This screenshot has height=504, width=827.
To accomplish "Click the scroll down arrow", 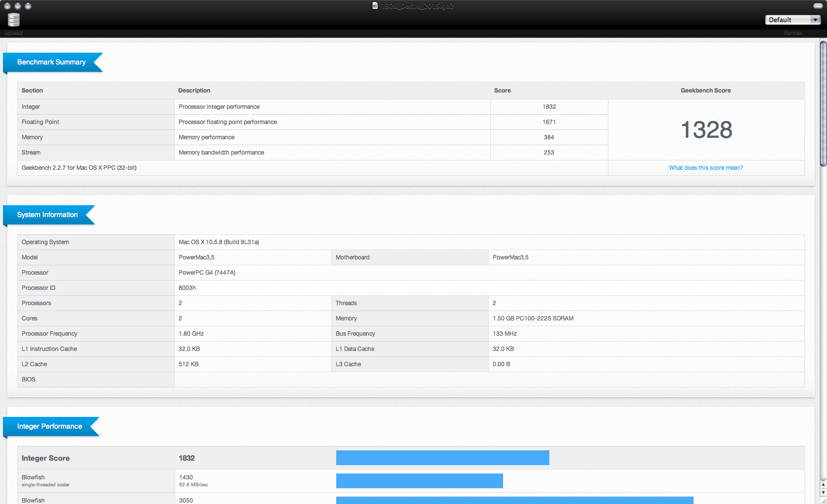I will click(823, 493).
